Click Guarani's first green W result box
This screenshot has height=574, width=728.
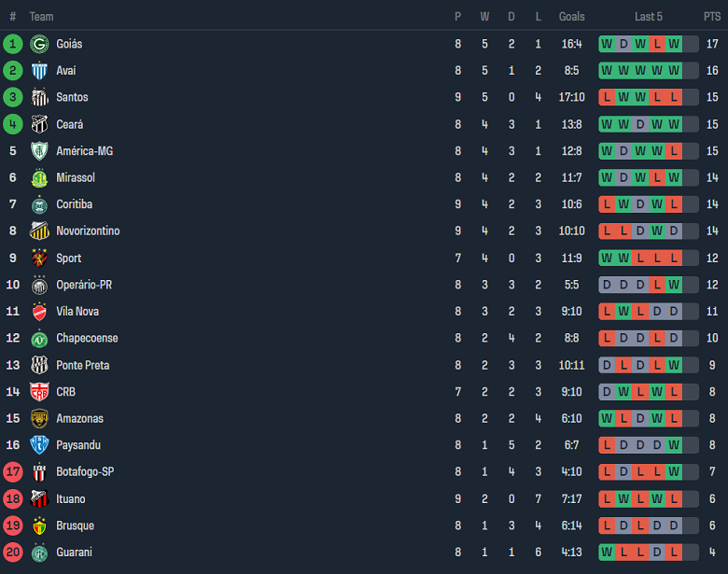click(607, 553)
